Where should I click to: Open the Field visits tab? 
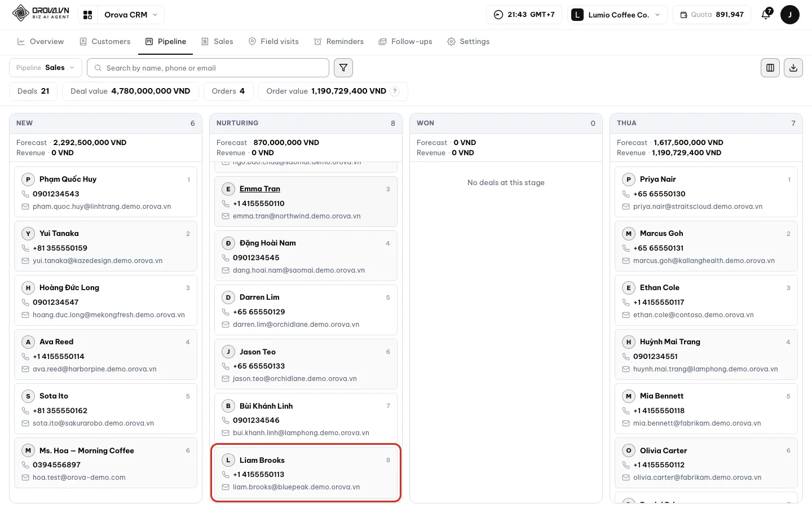pyautogui.click(x=273, y=42)
